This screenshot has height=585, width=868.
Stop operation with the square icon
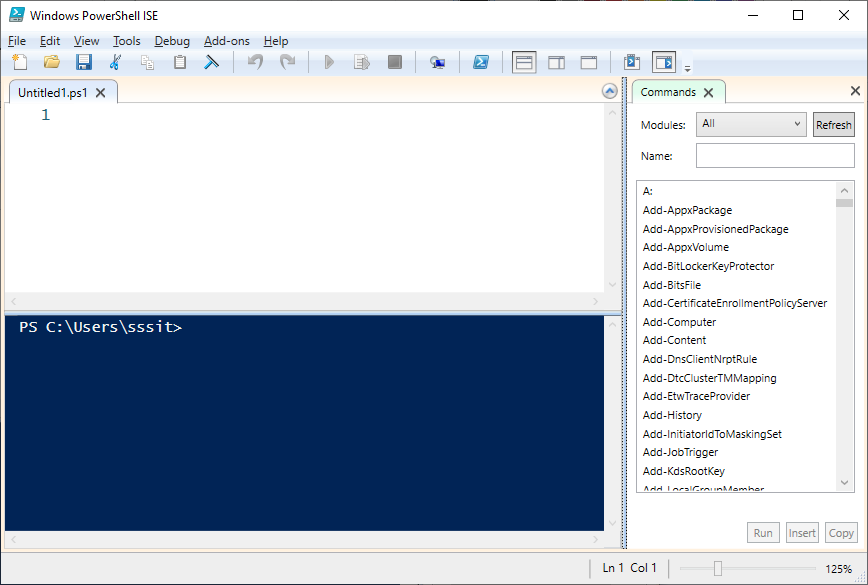395,62
